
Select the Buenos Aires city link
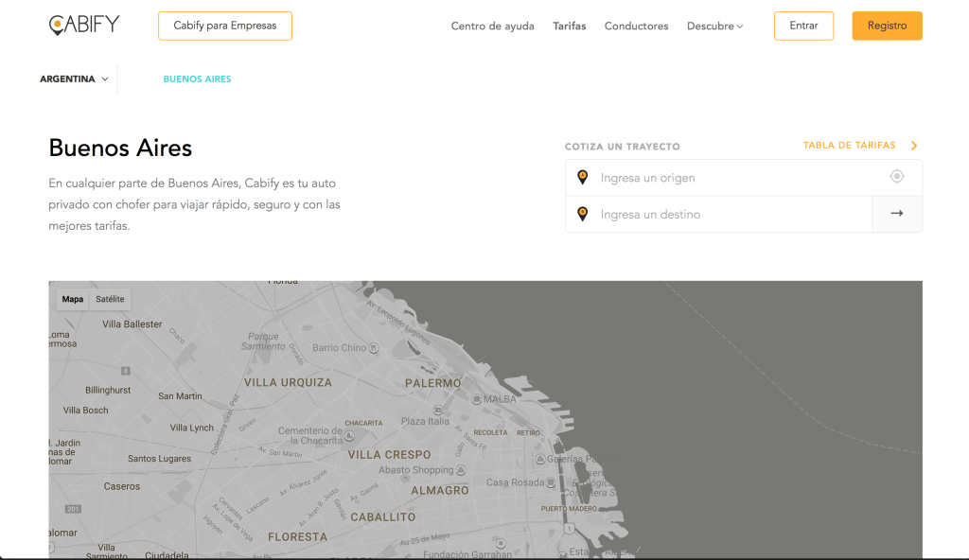[197, 79]
